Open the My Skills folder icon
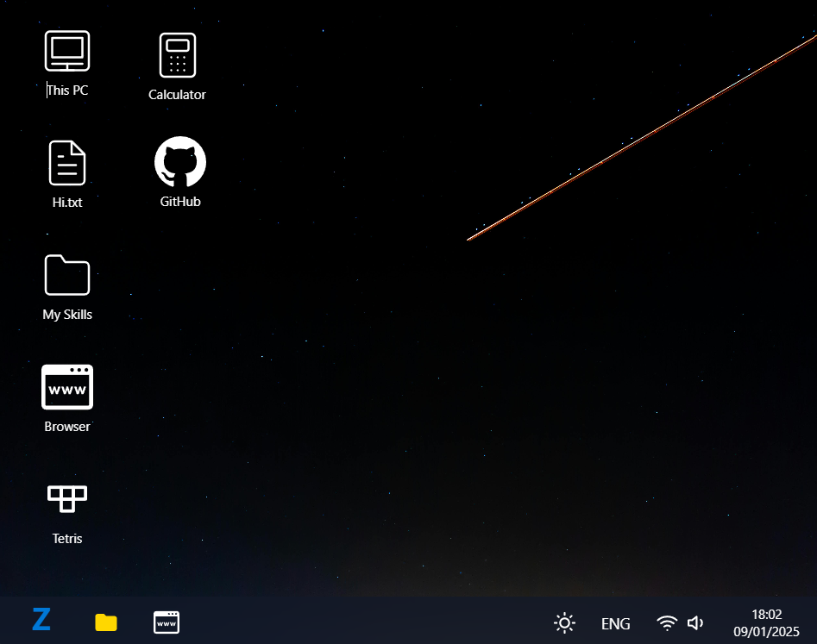817x644 pixels. (x=67, y=275)
